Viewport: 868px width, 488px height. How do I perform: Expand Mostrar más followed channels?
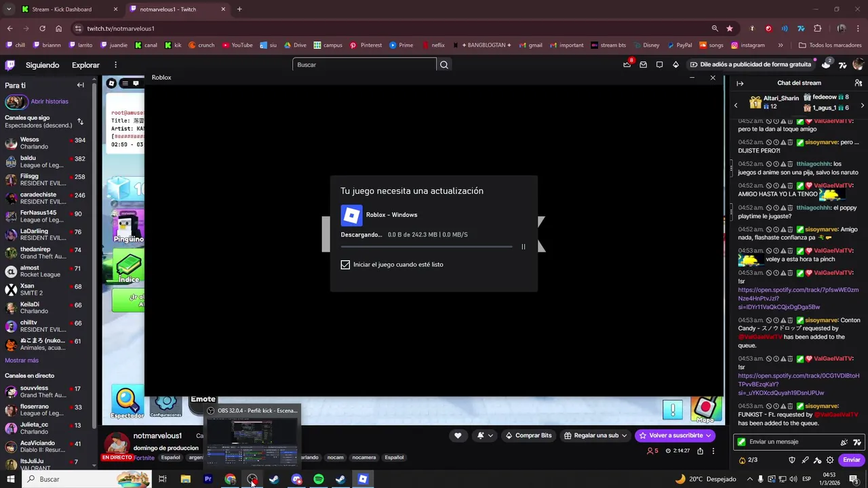tap(22, 361)
